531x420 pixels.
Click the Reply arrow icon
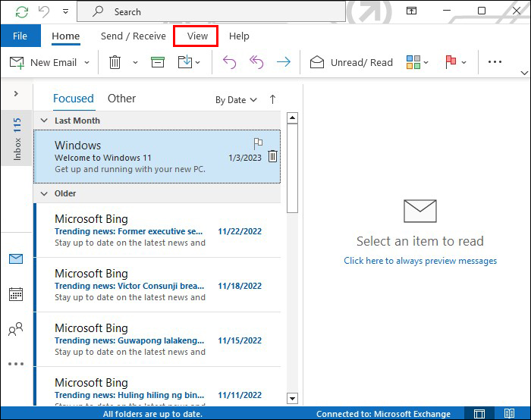point(229,62)
